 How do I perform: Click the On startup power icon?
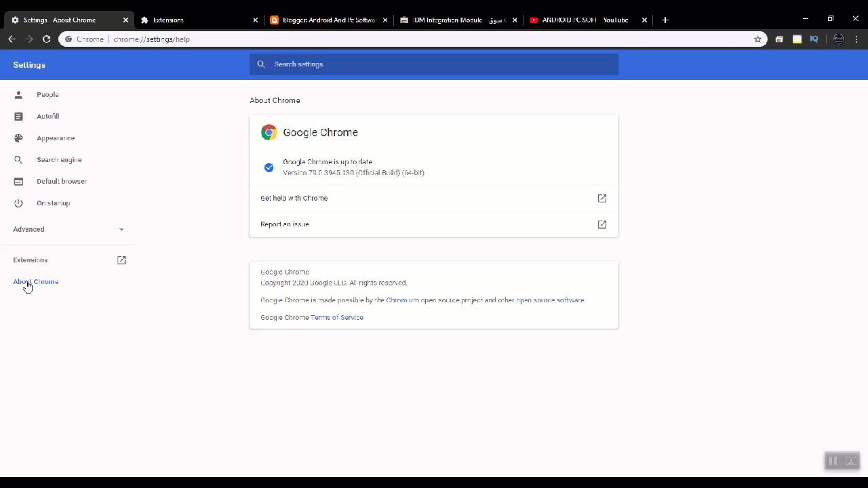click(18, 203)
